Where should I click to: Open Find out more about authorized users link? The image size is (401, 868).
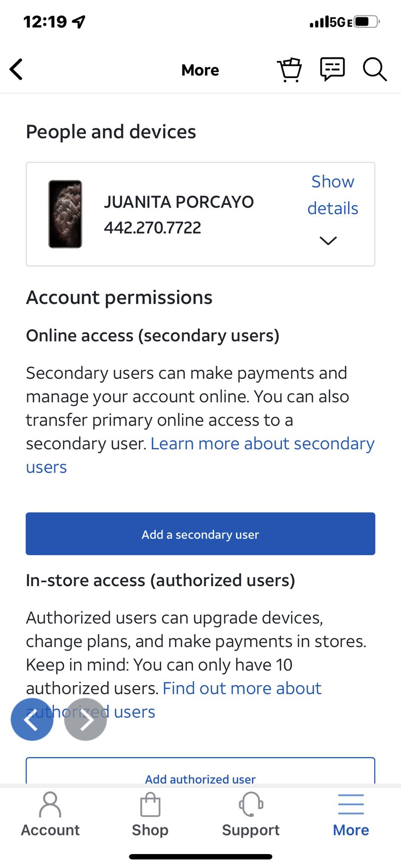coord(174,700)
